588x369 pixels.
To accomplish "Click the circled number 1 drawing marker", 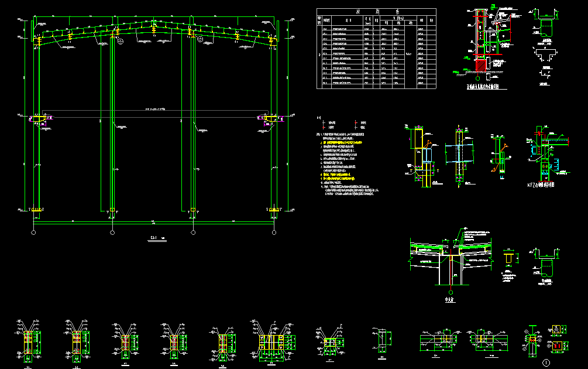I will click(x=546, y=363).
